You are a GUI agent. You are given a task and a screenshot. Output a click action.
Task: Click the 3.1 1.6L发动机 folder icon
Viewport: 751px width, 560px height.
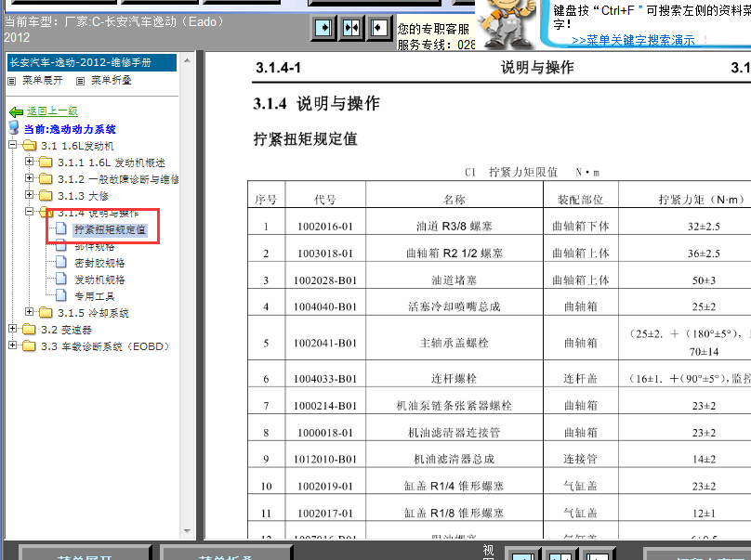coord(29,145)
